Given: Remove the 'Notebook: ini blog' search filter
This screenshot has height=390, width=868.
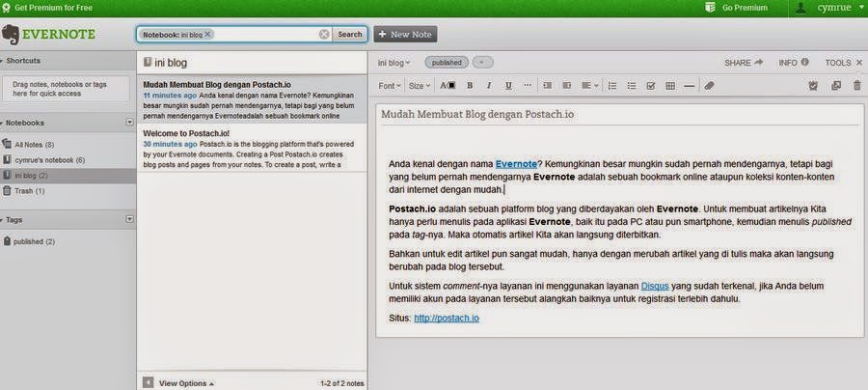Looking at the screenshot, I should [207, 35].
